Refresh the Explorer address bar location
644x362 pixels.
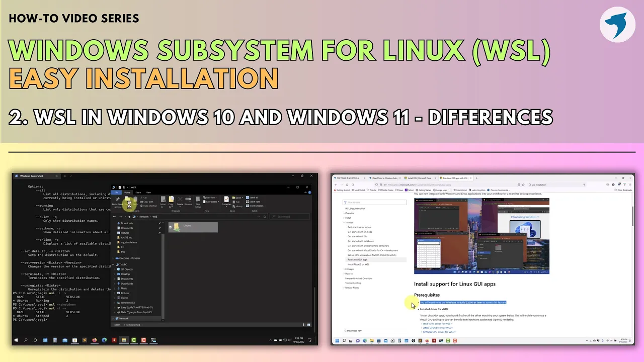(x=265, y=217)
